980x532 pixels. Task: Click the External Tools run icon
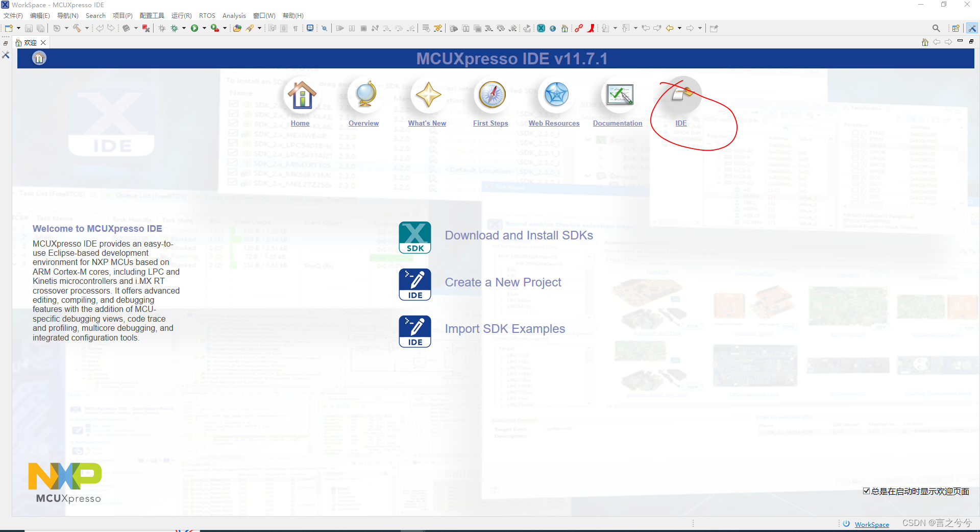coord(215,28)
